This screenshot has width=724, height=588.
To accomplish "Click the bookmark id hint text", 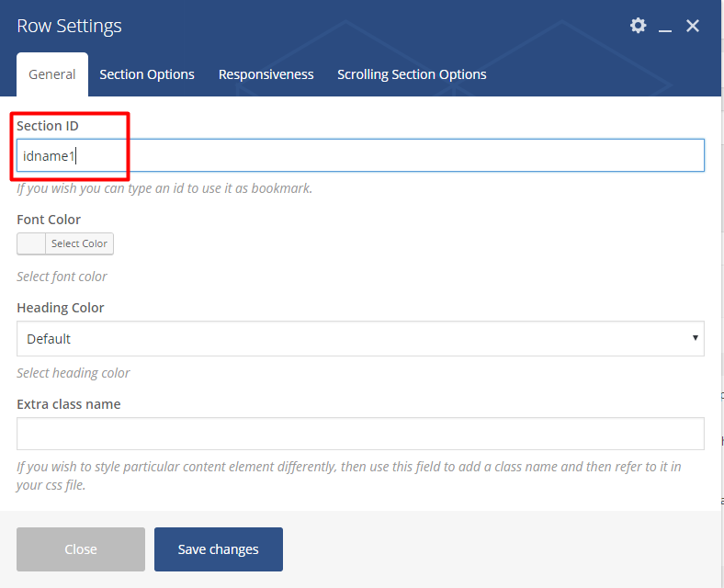I will click(x=164, y=188).
